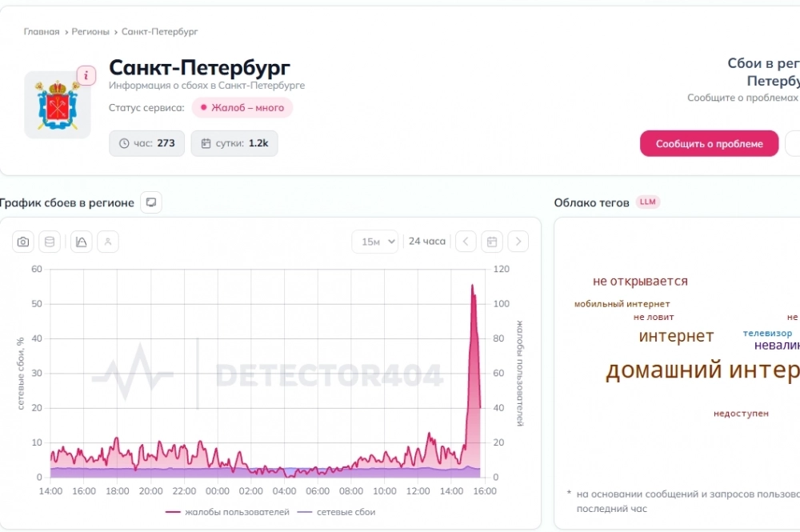Open the calendar date picker icon
This screenshot has width=800, height=532.
pos(492,242)
